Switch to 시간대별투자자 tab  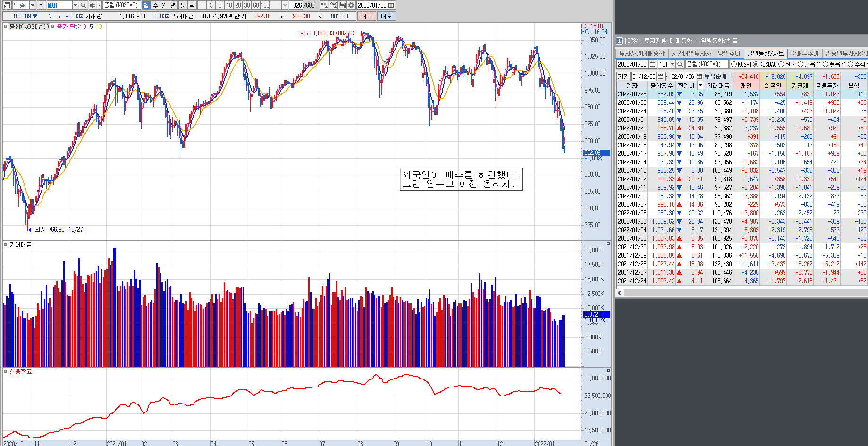click(x=691, y=54)
